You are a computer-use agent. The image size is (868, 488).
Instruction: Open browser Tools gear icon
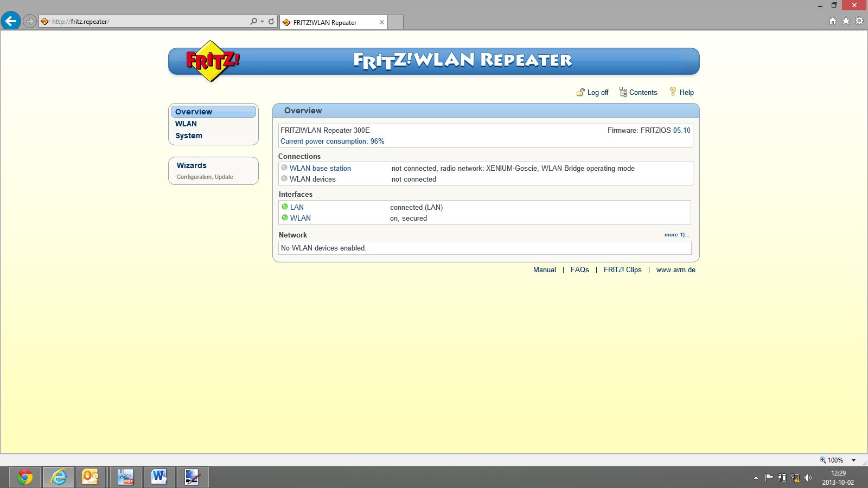pos(859,21)
